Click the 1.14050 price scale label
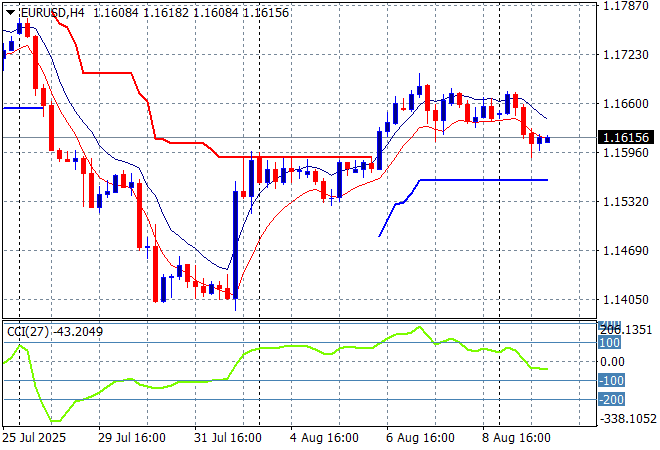Screen dimensions: 660x450 click(626, 300)
